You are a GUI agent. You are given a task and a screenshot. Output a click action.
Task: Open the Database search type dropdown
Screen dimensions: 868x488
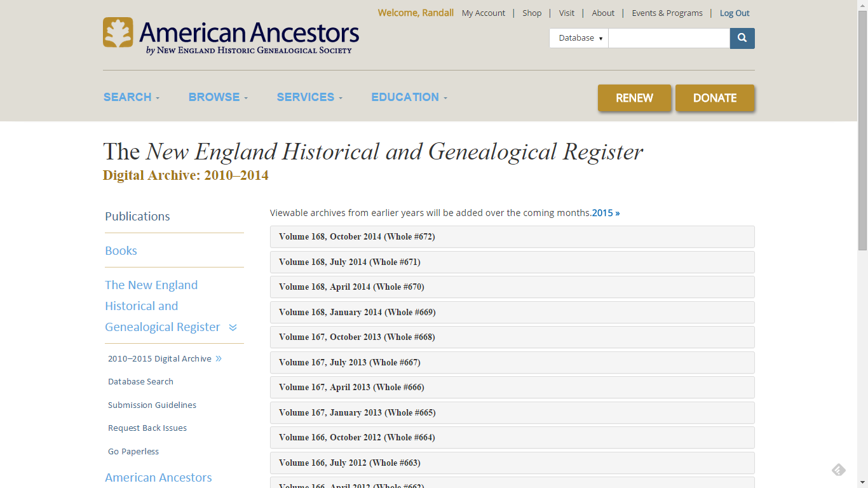579,38
